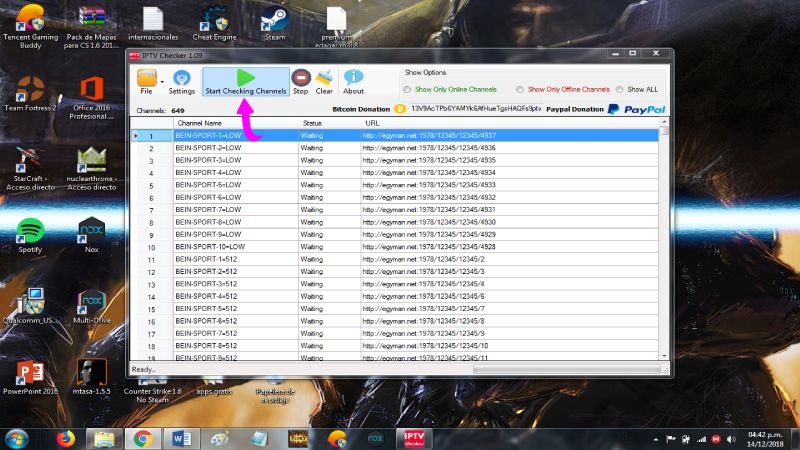Show hidden system tray icons
Viewport: 800px width, 450px height.
click(x=656, y=439)
